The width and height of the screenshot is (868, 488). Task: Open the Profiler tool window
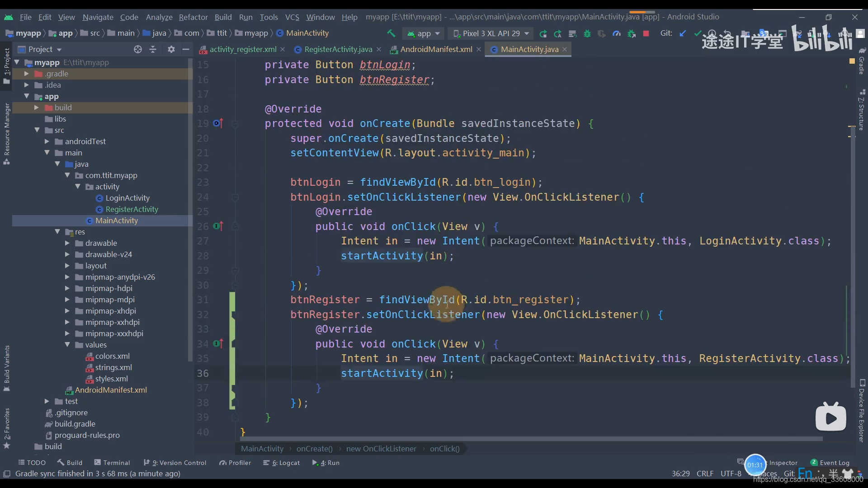tap(235, 463)
